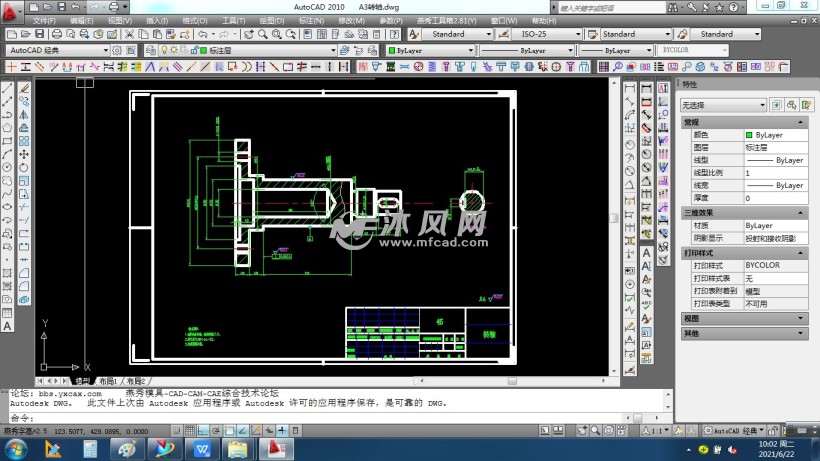Toggle Dynamic Input in status bar
The image size is (820, 461).
269,431
